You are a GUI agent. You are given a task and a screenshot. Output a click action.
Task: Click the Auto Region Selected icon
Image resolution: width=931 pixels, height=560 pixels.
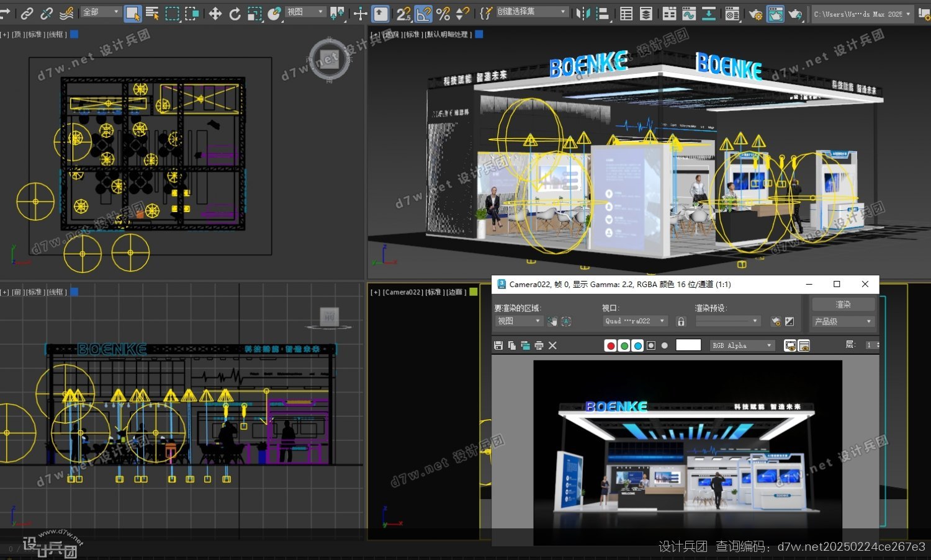[x=566, y=321]
